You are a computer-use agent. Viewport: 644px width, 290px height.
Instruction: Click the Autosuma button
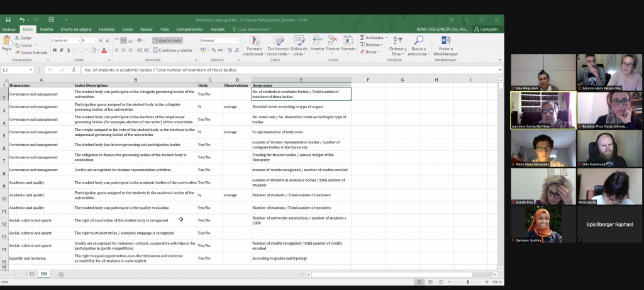(x=372, y=37)
